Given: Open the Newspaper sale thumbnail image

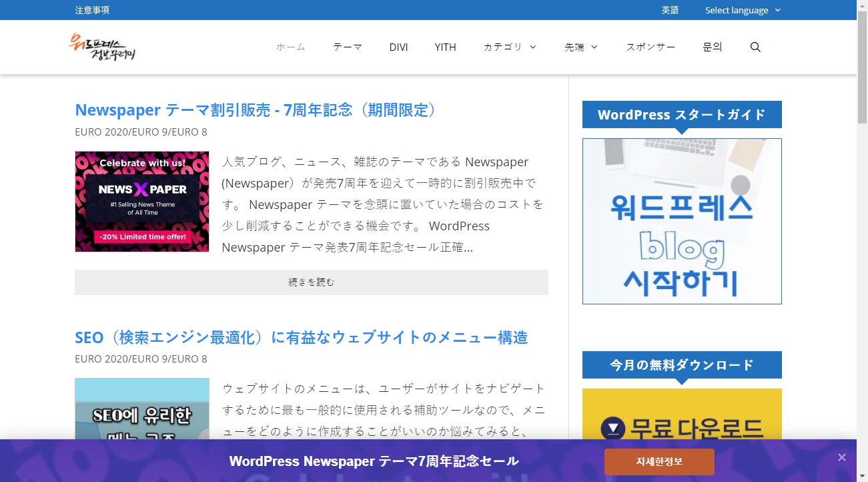Looking at the screenshot, I should pyautogui.click(x=142, y=202).
